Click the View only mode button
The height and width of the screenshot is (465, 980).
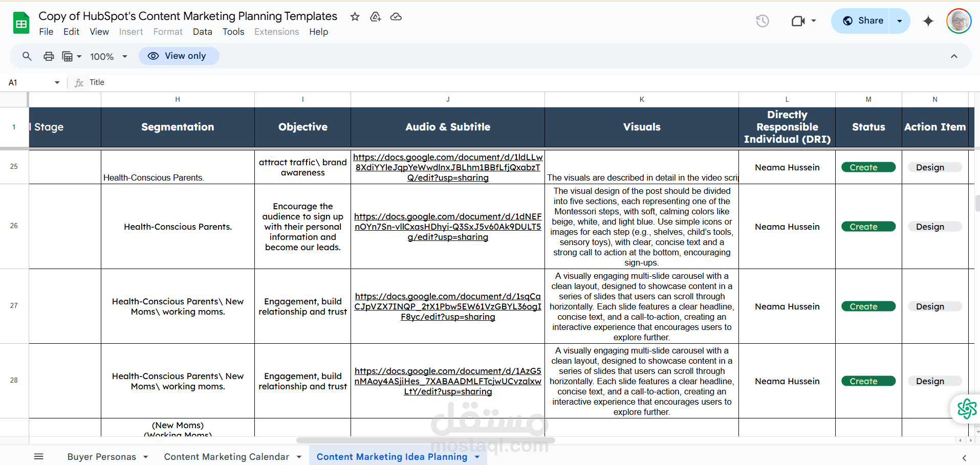(x=179, y=56)
